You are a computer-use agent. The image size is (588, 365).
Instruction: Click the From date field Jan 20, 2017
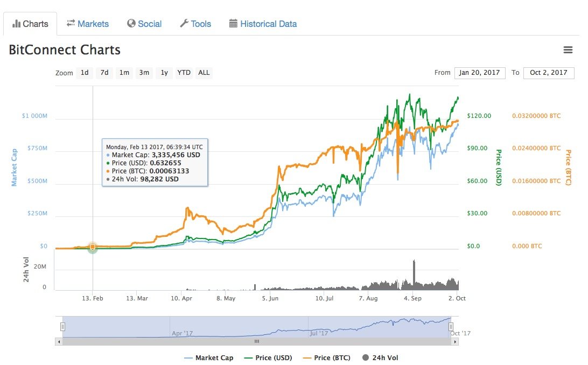click(x=480, y=73)
